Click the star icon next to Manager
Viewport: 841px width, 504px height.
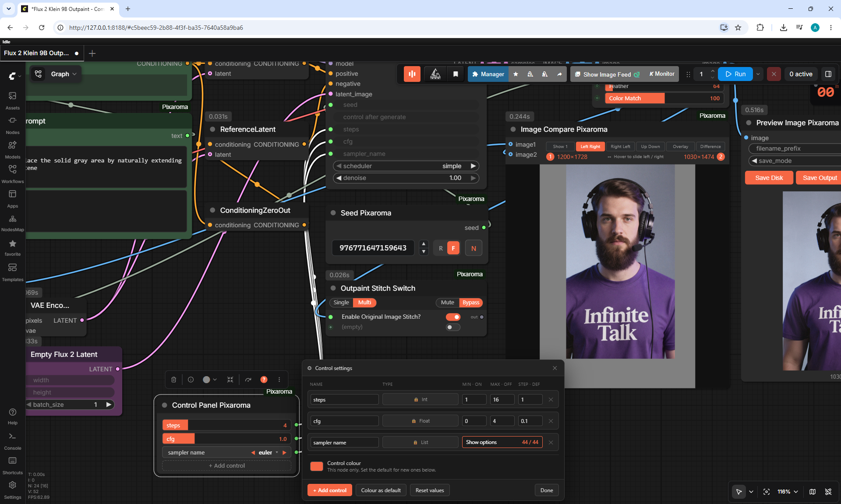516,74
